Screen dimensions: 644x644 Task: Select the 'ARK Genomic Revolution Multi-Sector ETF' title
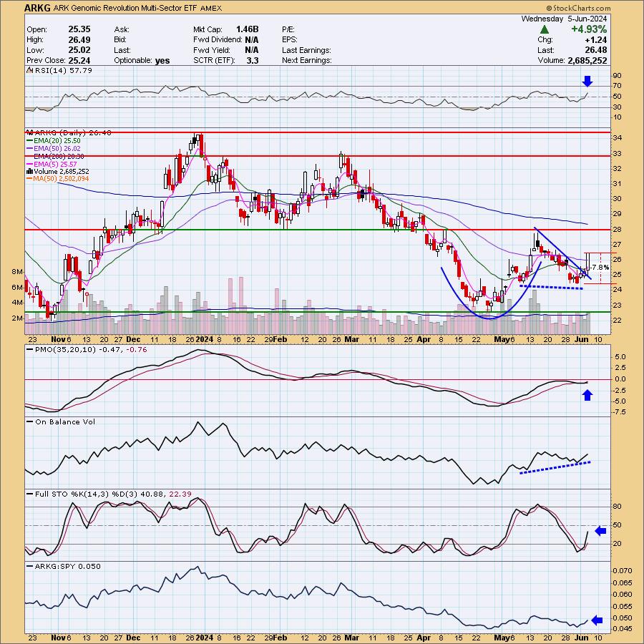125,8
